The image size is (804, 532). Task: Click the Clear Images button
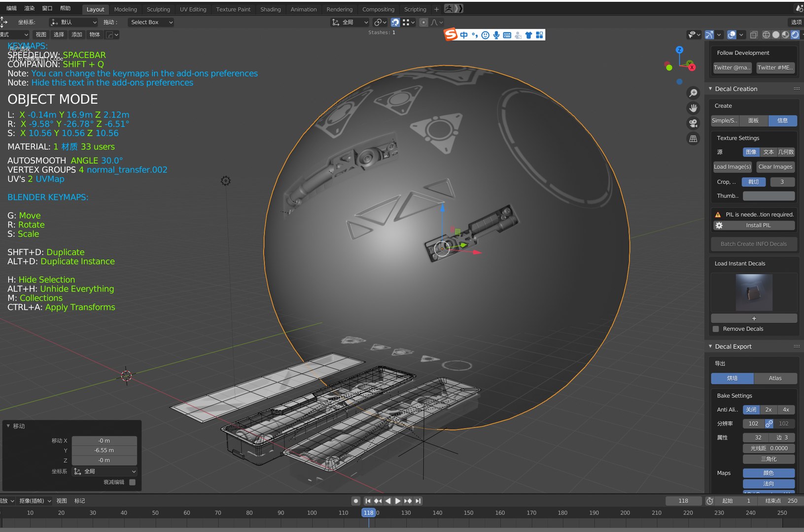click(x=775, y=167)
